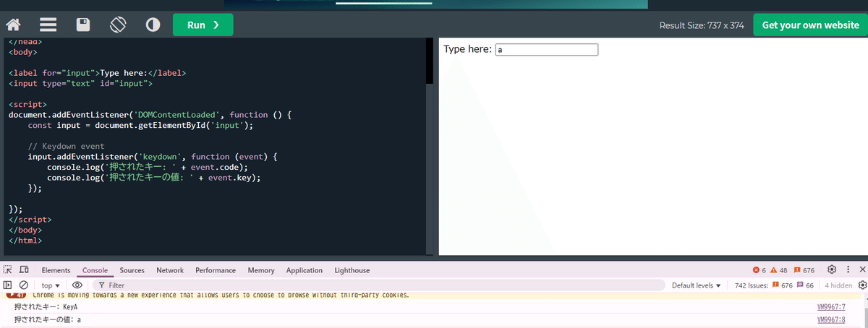Click the 742 Issues label
This screenshot has width=868, height=328.
pyautogui.click(x=751, y=285)
